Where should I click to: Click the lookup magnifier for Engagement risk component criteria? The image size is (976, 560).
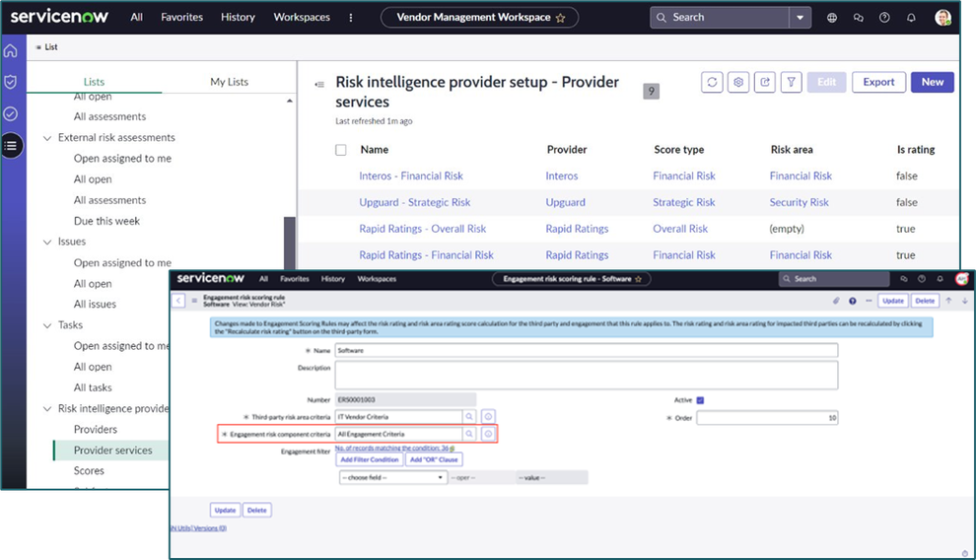pyautogui.click(x=469, y=434)
